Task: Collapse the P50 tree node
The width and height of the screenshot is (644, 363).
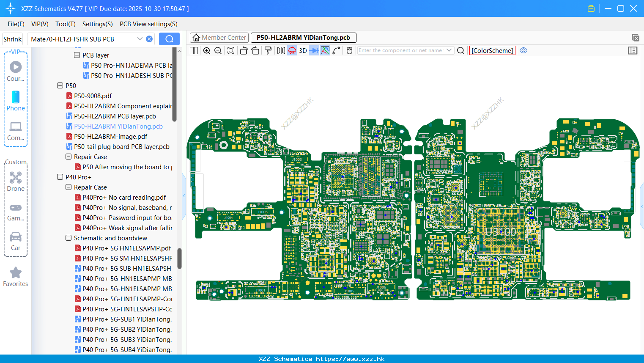Action: click(x=60, y=85)
